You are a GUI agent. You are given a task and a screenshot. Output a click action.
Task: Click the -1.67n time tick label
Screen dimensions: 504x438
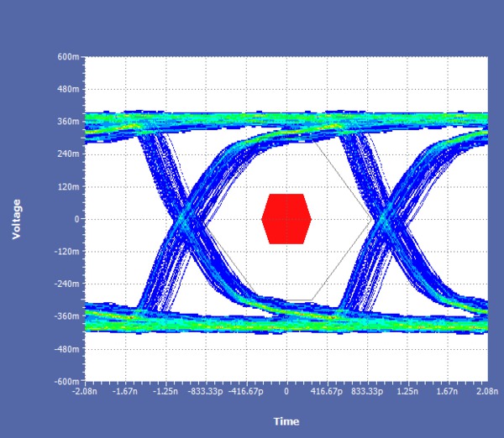coord(125,392)
